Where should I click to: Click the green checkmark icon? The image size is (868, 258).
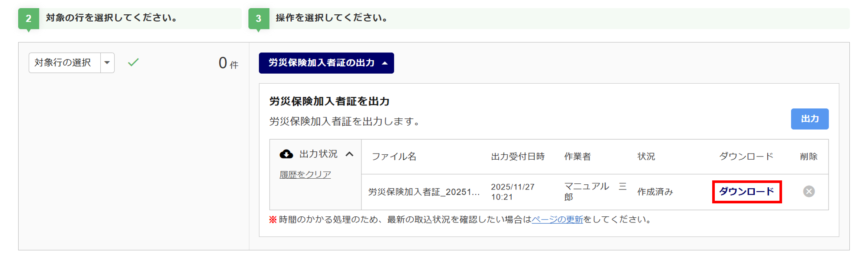[x=133, y=62]
